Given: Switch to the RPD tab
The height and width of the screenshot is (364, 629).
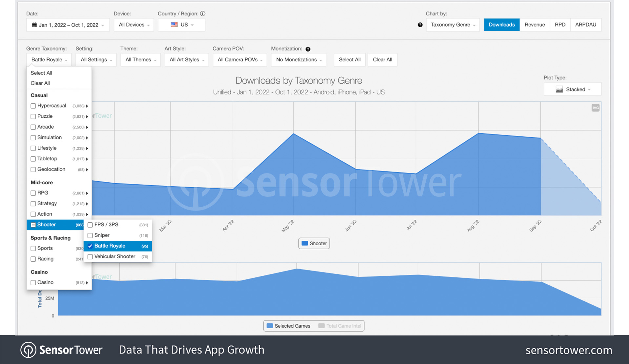Looking at the screenshot, I should 560,25.
